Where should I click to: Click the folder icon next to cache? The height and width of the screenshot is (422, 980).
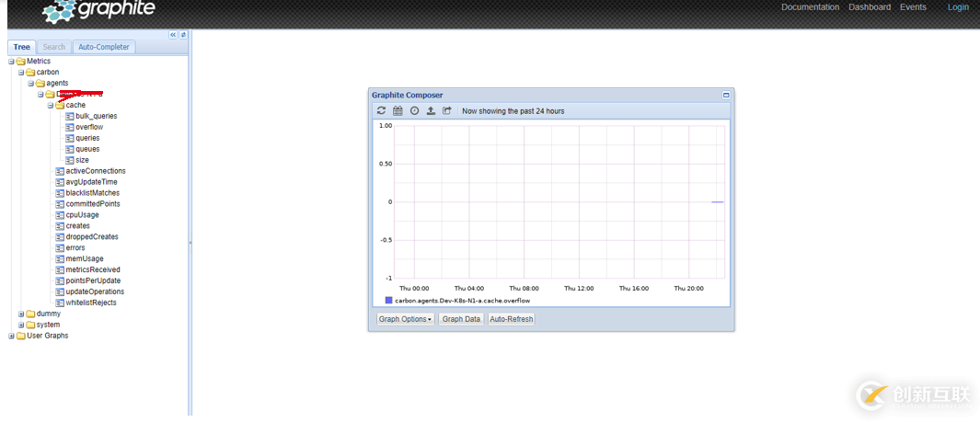coord(60,106)
